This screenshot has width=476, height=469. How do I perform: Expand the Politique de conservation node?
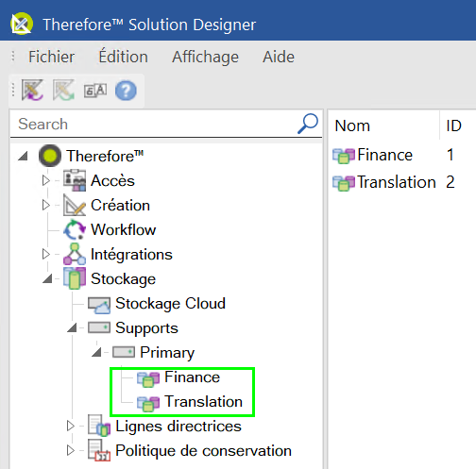[x=71, y=450]
